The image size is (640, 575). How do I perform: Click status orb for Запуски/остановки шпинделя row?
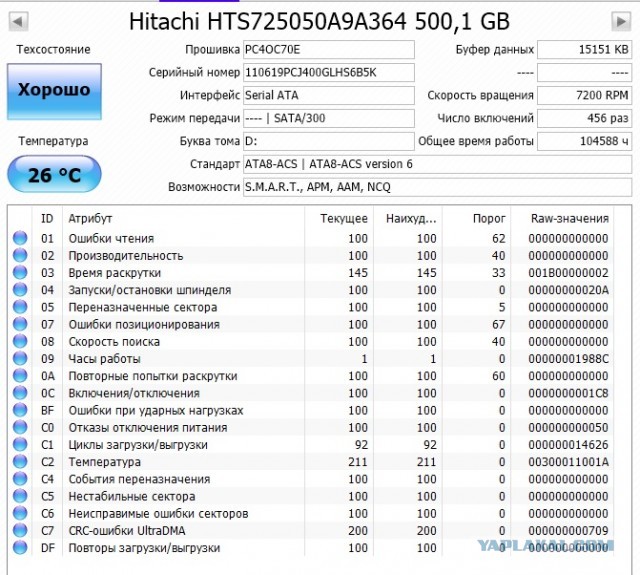click(20, 289)
